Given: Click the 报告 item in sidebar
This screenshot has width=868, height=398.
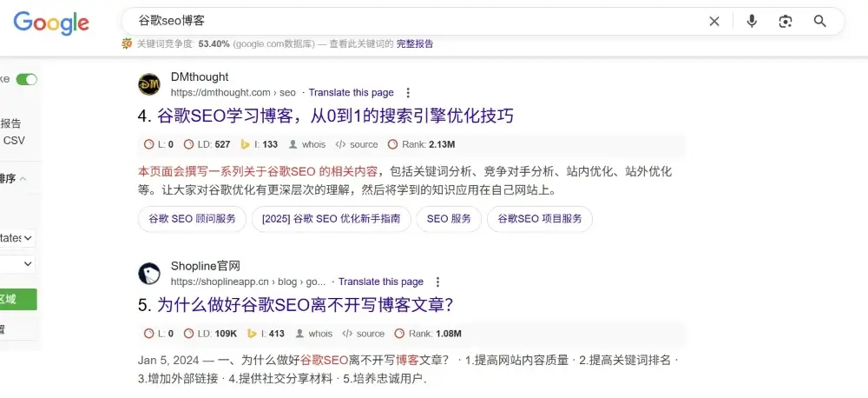Looking at the screenshot, I should tap(10, 123).
